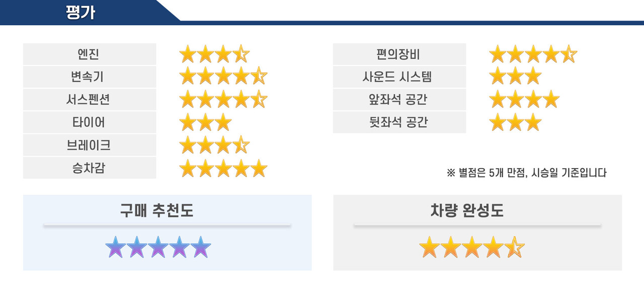Click the 뒷좌석 공간 label

click(x=399, y=122)
